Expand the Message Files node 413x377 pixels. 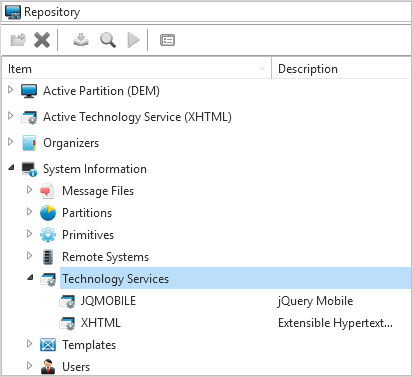(30, 190)
